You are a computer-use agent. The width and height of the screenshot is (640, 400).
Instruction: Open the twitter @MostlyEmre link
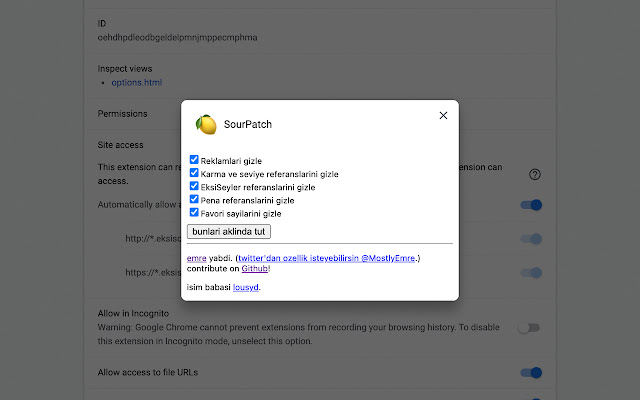point(327,258)
